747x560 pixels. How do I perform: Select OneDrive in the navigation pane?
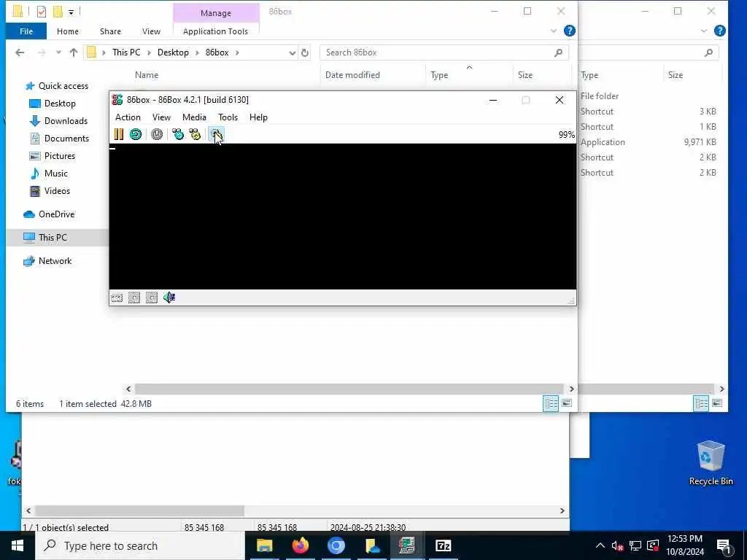click(56, 214)
